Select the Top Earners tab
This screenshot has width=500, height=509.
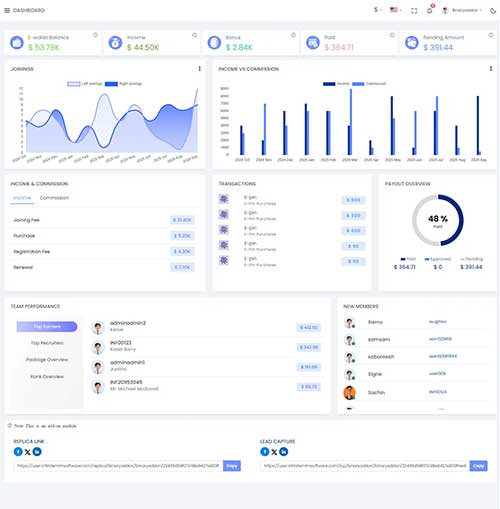click(47, 327)
